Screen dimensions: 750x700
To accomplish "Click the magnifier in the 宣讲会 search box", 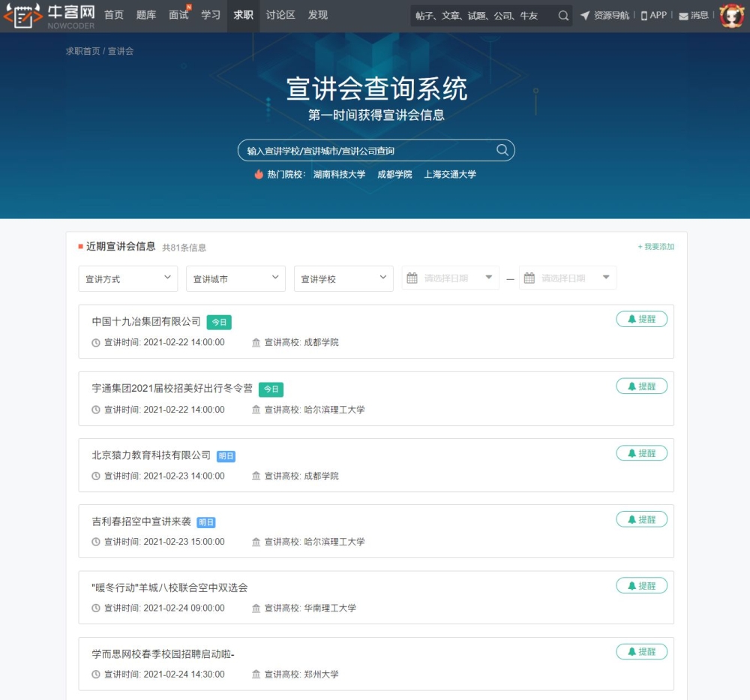I will pos(502,150).
